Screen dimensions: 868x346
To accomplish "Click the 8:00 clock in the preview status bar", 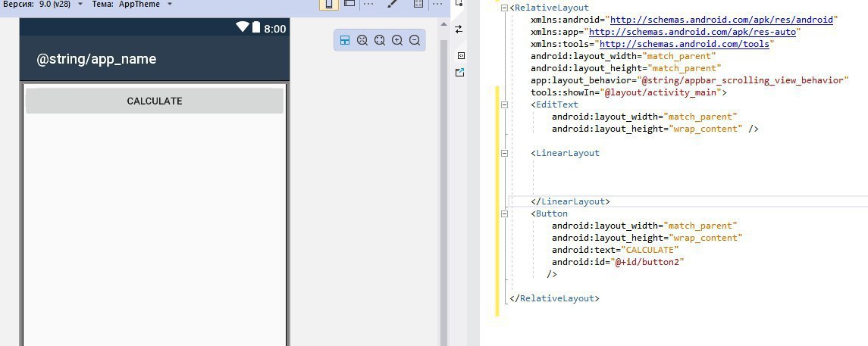I will [274, 29].
